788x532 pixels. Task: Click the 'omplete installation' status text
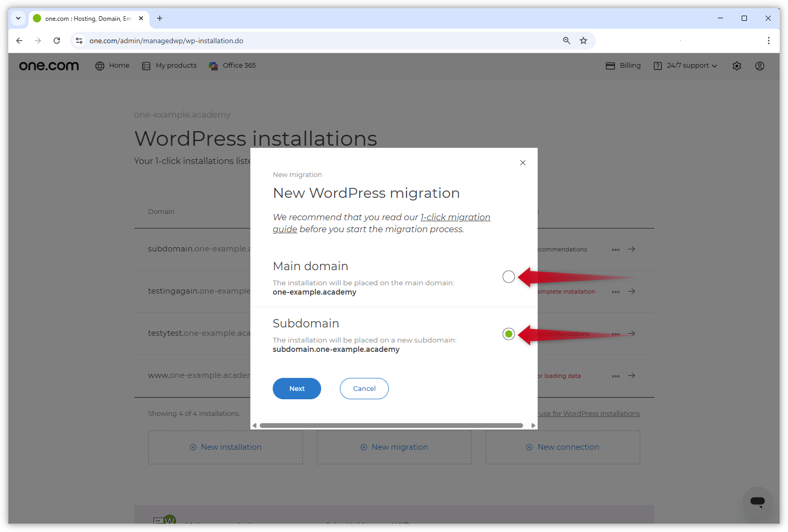tap(566, 292)
